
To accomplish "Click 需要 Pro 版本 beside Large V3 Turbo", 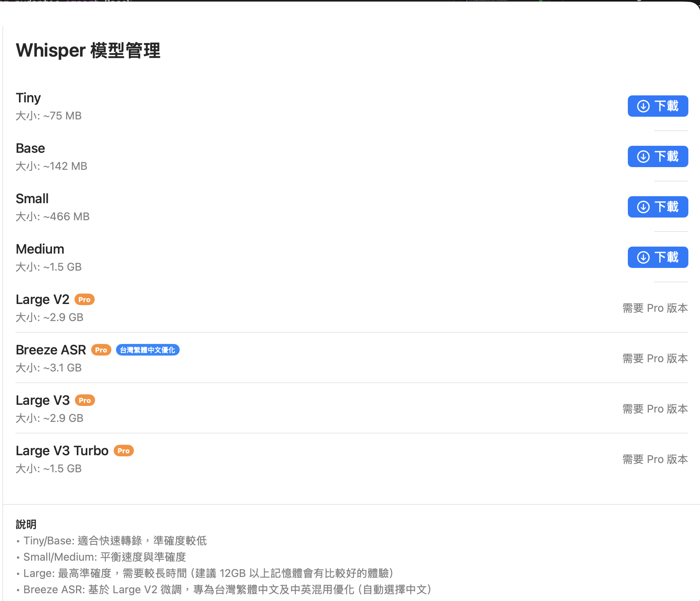I will [x=655, y=459].
